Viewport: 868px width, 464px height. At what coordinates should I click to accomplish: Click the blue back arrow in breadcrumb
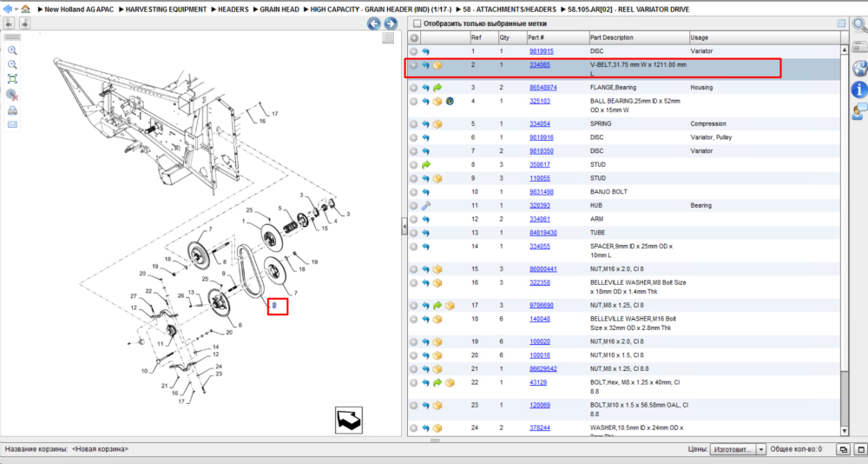(x=7, y=9)
